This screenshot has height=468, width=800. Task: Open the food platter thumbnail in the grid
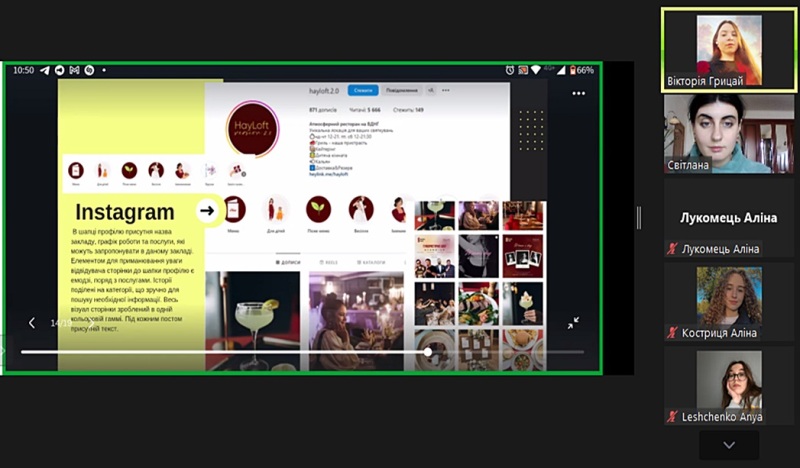click(x=479, y=304)
